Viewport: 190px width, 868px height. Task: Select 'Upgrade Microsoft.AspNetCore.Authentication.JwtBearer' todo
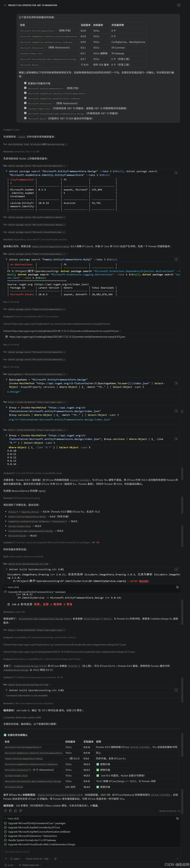(39, 832)
